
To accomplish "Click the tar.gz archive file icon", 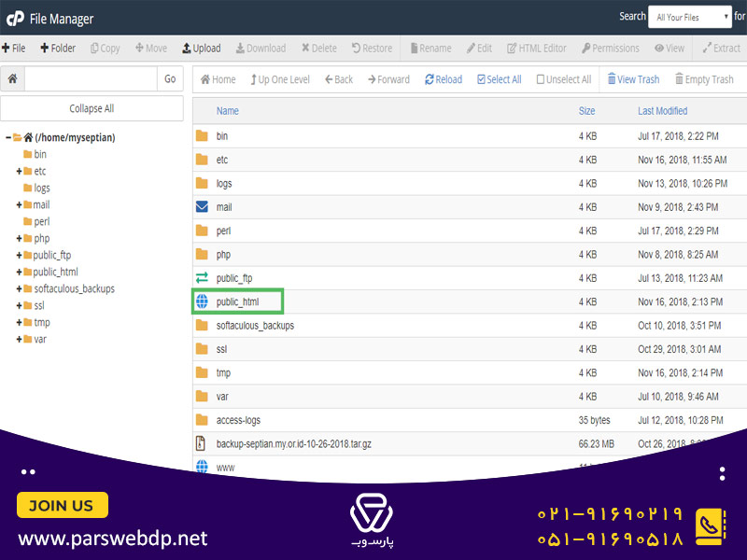I will click(201, 443).
